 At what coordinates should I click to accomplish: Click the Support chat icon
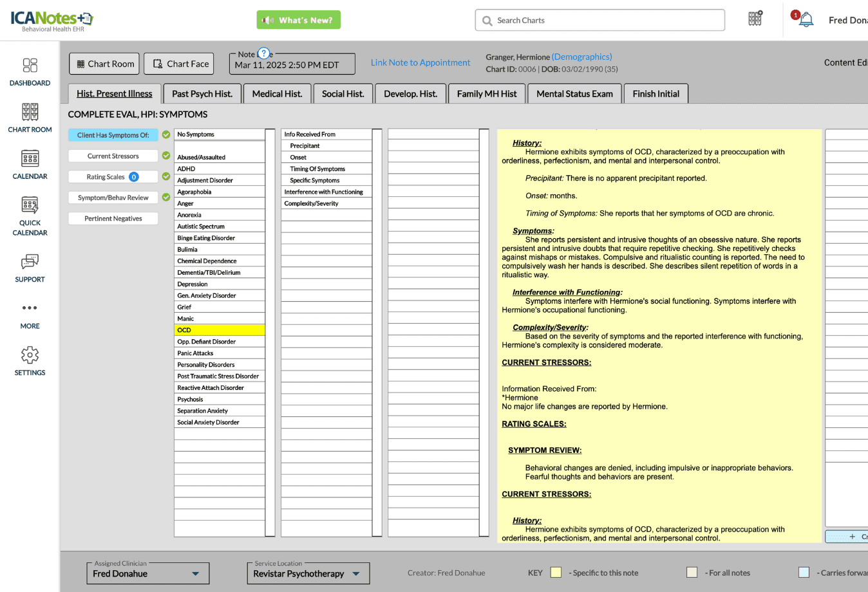pos(30,262)
